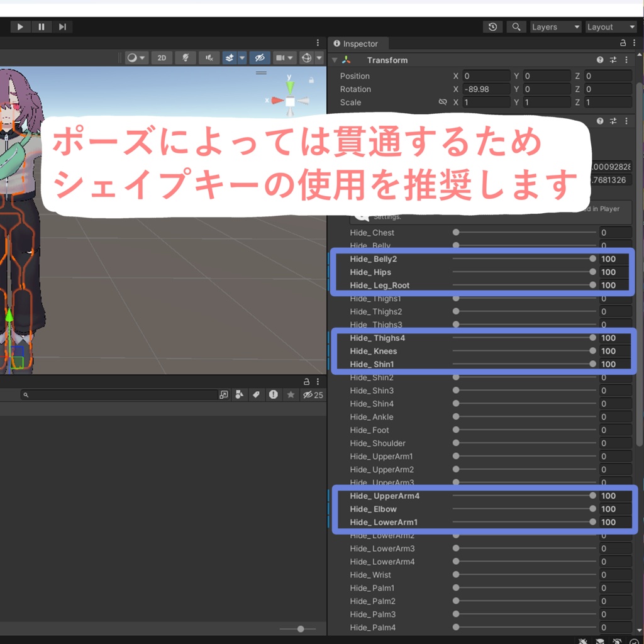This screenshot has width=644, height=644.
Task: Click Hide_Belly2 slider handle
Action: pos(592,258)
